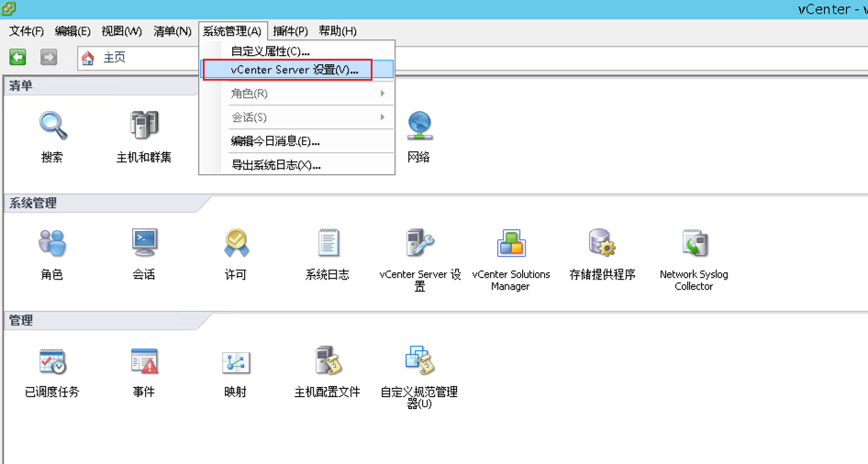Viewport: 868px width, 464px height.
Task: Click the 管理 section header
Action: 20,320
